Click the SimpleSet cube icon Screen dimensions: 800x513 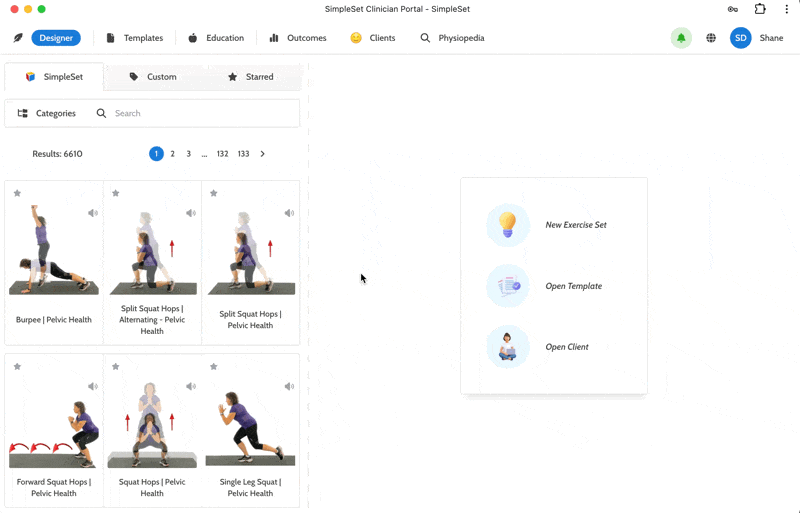tap(30, 77)
